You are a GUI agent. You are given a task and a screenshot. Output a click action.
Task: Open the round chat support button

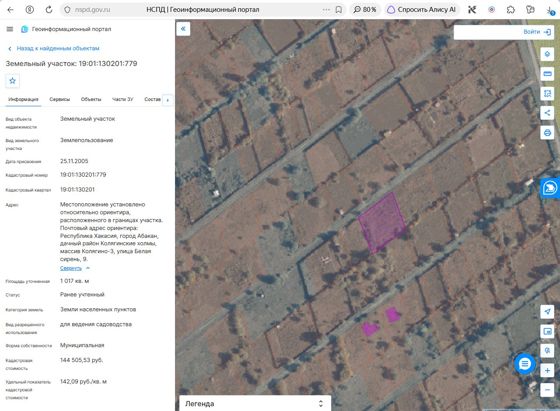point(525,364)
